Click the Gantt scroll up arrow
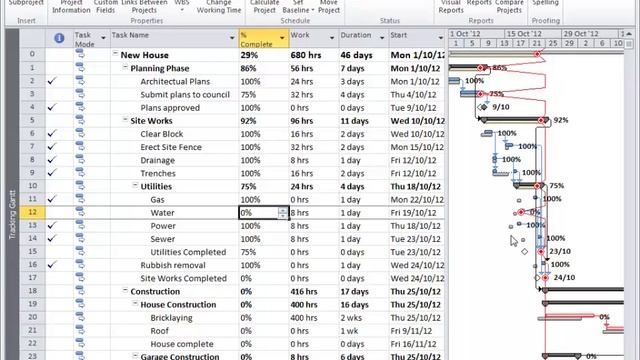Image resolution: width=640 pixels, height=360 pixels. [629, 33]
